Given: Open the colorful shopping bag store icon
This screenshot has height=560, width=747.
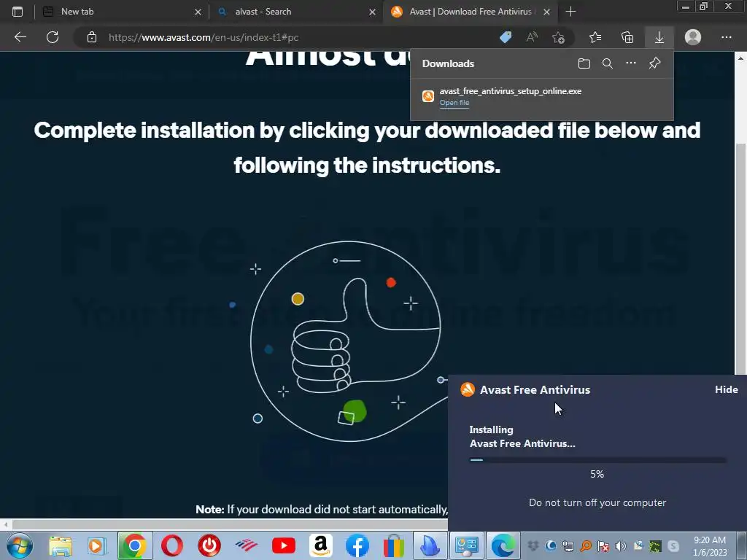Looking at the screenshot, I should pos(394,545).
